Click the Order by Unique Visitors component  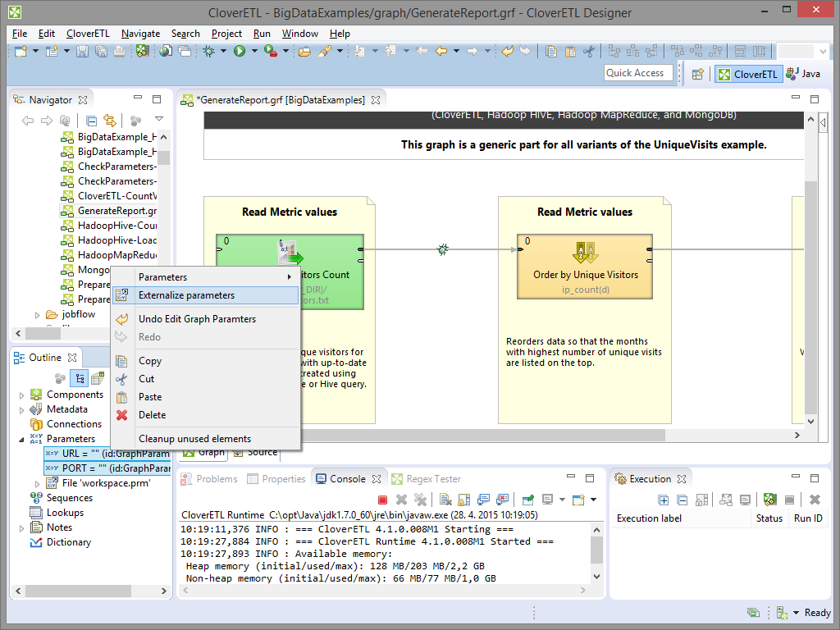pyautogui.click(x=585, y=267)
